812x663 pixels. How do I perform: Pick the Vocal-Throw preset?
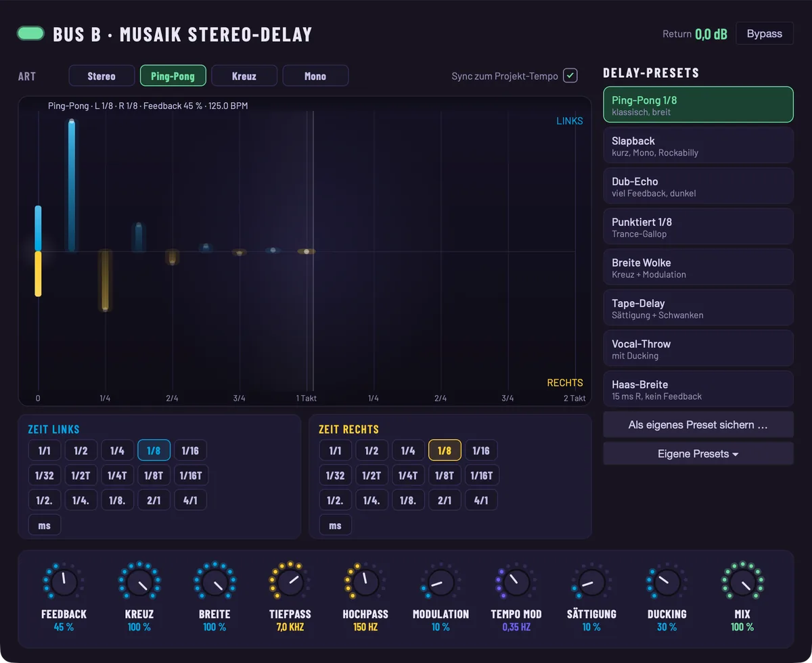click(698, 348)
